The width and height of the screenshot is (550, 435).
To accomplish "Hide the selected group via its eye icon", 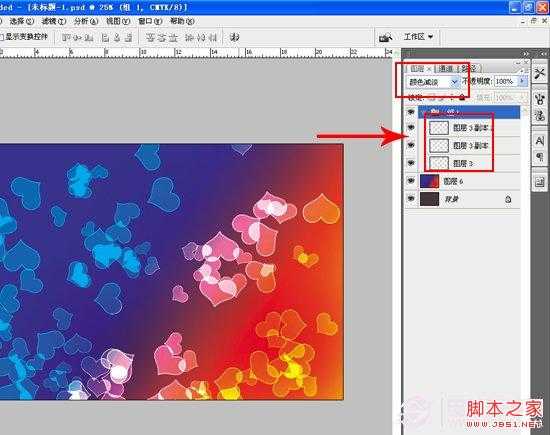I will (x=411, y=112).
